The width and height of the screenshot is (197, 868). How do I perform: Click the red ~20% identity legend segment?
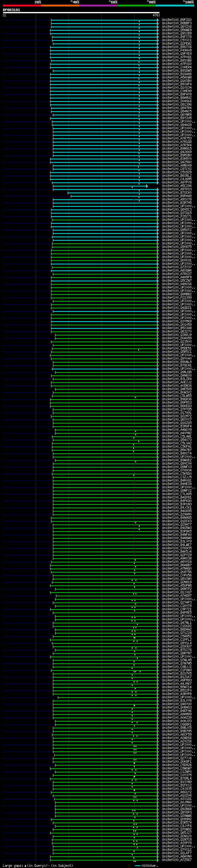point(22,6)
